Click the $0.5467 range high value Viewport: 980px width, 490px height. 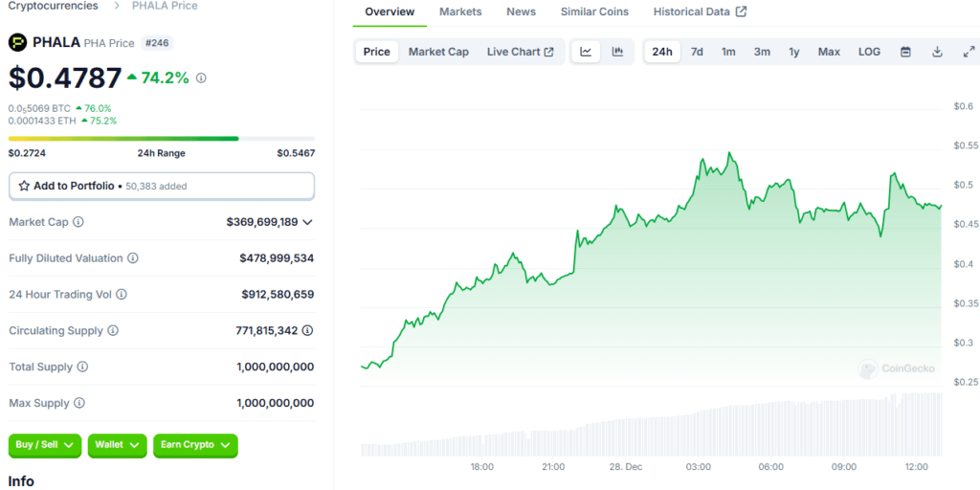(297, 153)
